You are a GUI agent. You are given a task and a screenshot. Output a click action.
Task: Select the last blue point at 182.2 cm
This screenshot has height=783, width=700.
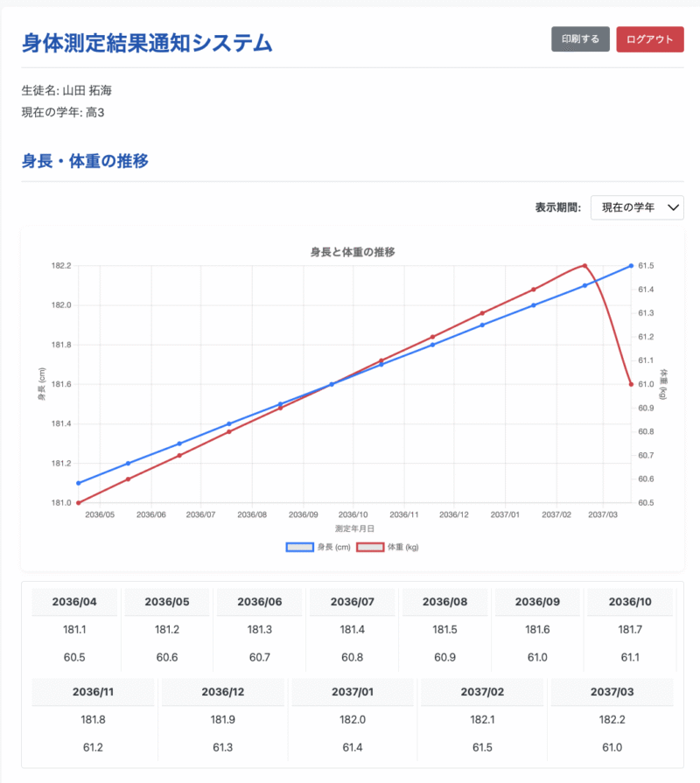pyautogui.click(x=631, y=266)
